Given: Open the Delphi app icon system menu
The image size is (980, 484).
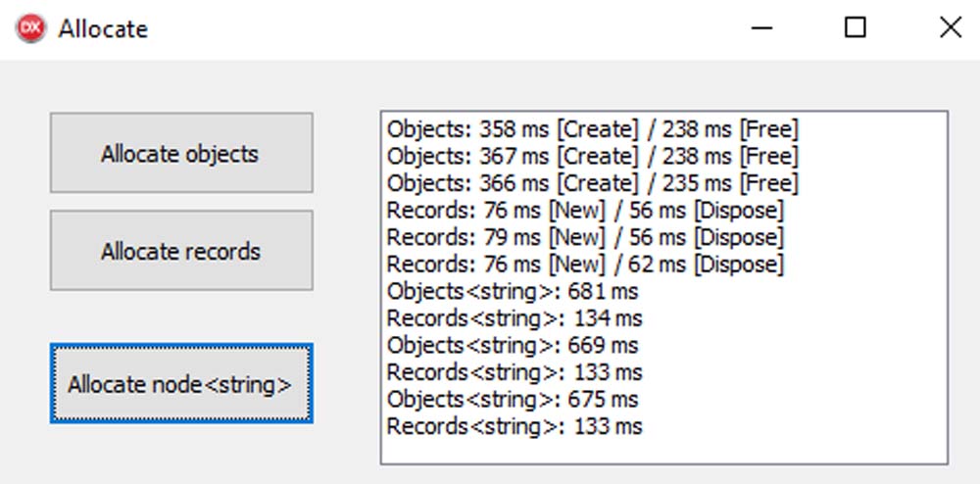Looking at the screenshot, I should pyautogui.click(x=30, y=28).
